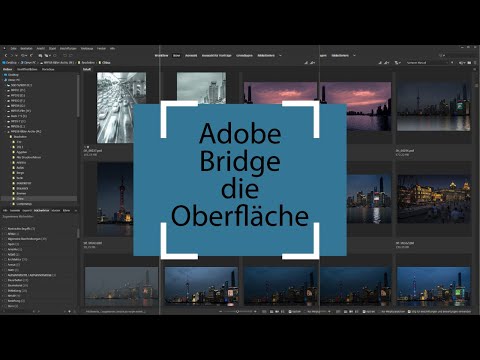Click the delete keyword trash icon
Screen dimensions: 480x360
74,311
